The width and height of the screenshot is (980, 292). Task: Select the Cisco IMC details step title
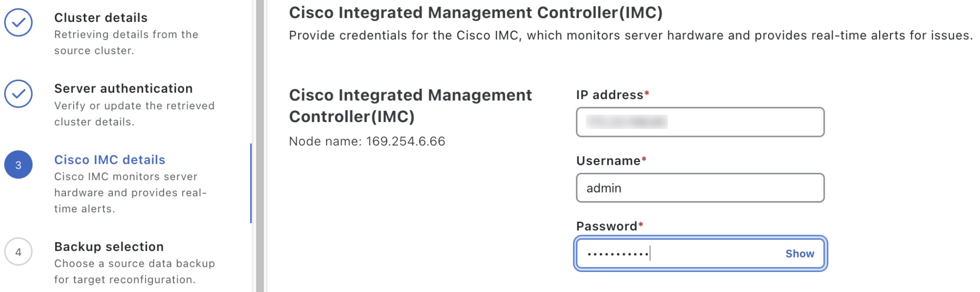coord(110,160)
